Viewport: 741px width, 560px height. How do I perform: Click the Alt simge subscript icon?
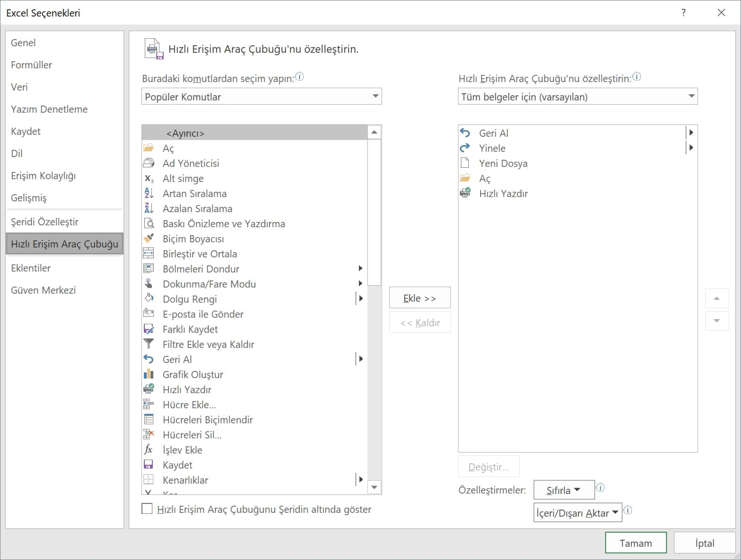click(149, 178)
